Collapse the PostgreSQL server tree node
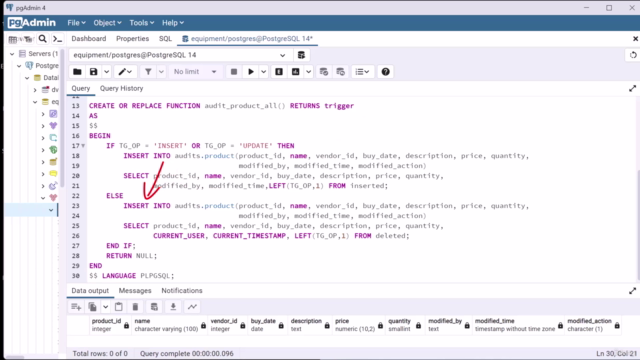This screenshot has width=640, height=360. pyautogui.click(x=19, y=66)
